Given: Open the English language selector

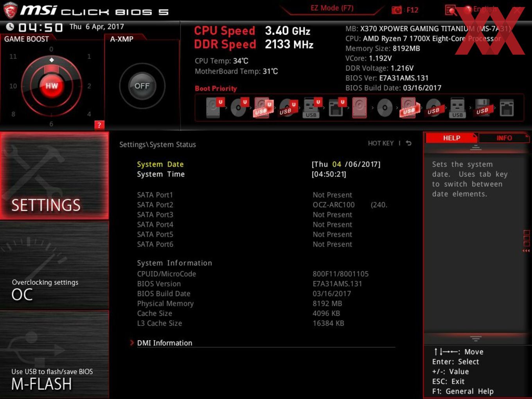Looking at the screenshot, I should (x=480, y=9).
